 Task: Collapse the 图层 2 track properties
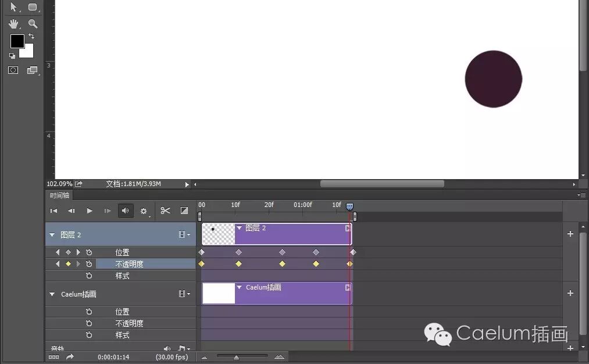(53, 234)
